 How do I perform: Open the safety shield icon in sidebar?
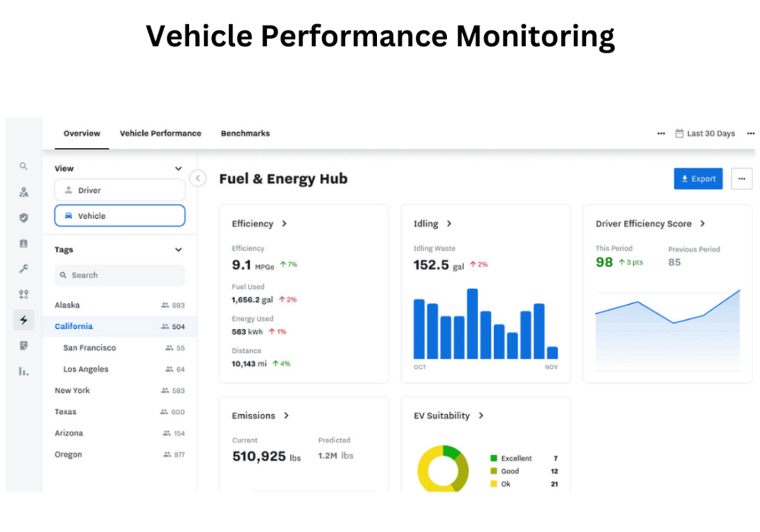[24, 217]
